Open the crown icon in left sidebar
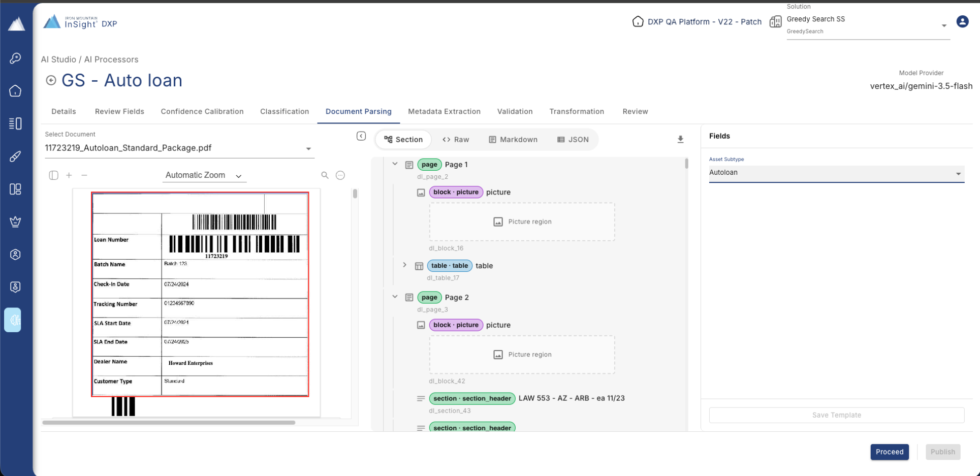This screenshot has width=980, height=476. [x=15, y=221]
